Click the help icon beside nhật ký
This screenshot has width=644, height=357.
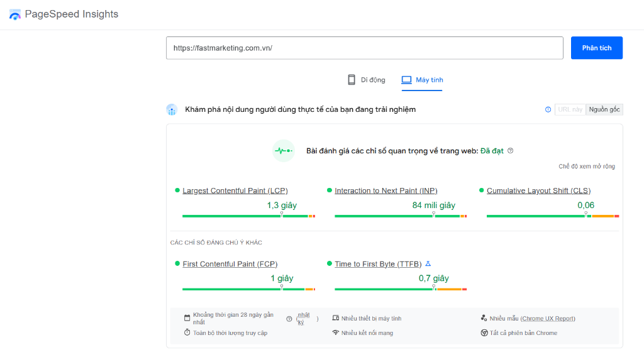click(289, 319)
